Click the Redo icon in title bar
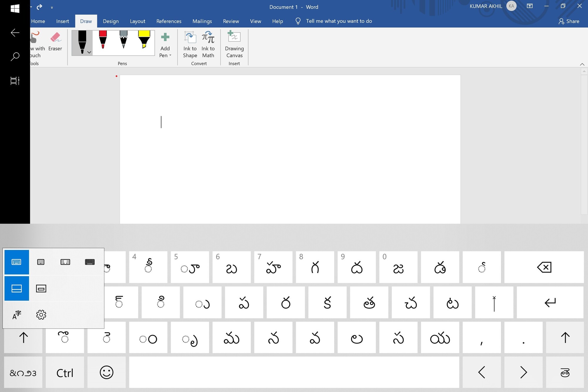 click(39, 7)
